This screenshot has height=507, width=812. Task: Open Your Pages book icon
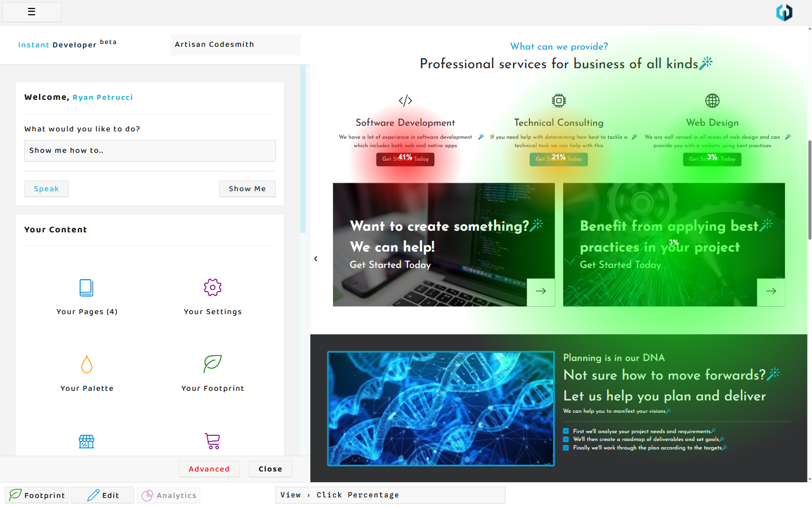pyautogui.click(x=86, y=288)
